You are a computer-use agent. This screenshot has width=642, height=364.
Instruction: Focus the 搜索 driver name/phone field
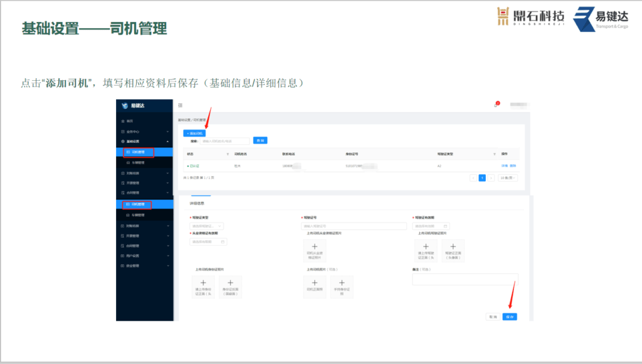coord(225,141)
